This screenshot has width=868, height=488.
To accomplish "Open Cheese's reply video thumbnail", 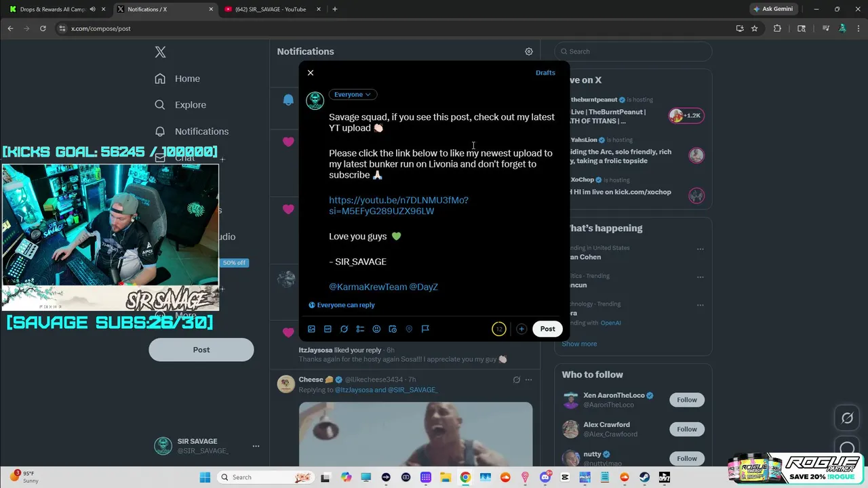I will pos(416,434).
